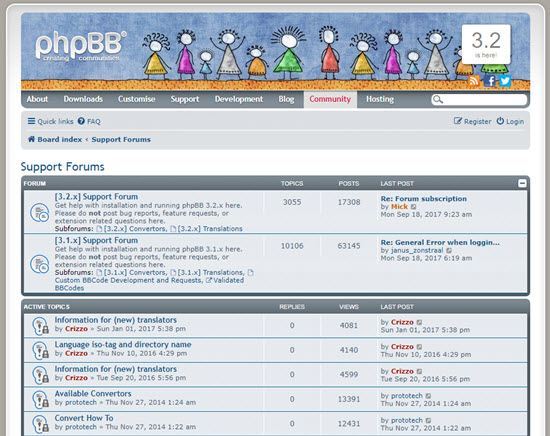The width and height of the screenshot is (550, 436).
Task: Select the Community tab
Action: pos(330,99)
